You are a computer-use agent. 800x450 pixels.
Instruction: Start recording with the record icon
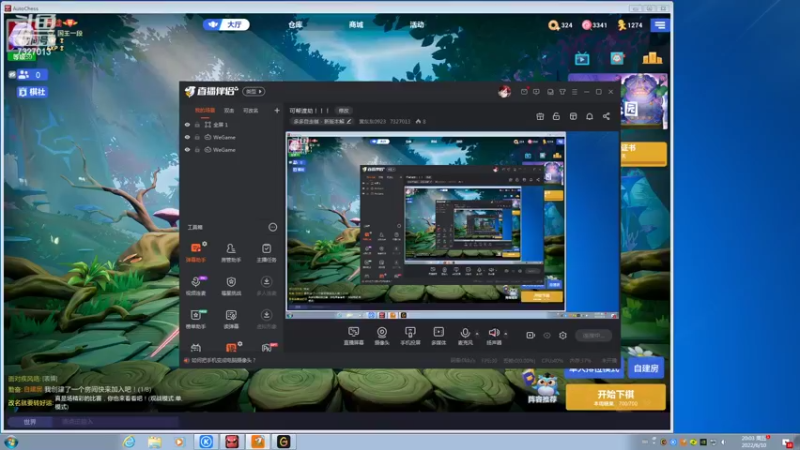click(531, 335)
